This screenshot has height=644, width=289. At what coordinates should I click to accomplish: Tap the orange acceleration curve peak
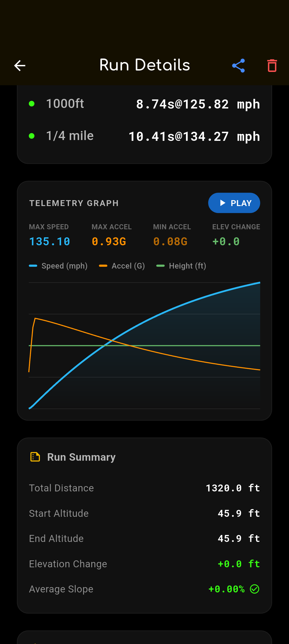(x=35, y=318)
